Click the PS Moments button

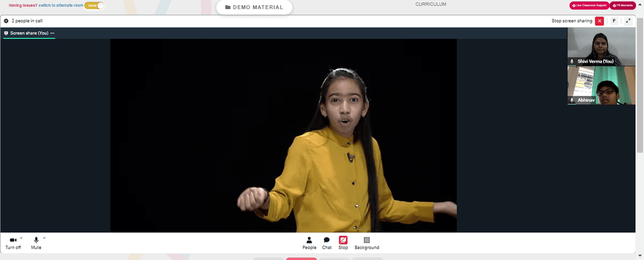click(623, 5)
